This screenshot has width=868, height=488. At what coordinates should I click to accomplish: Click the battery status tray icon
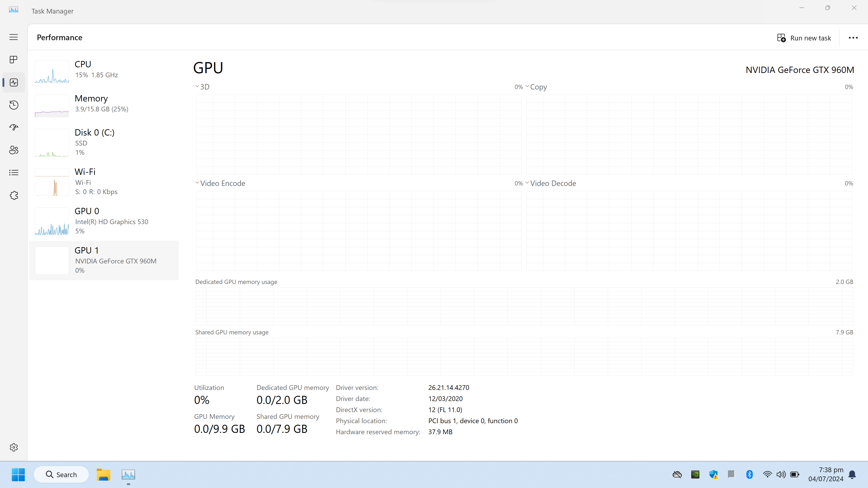tap(795, 474)
